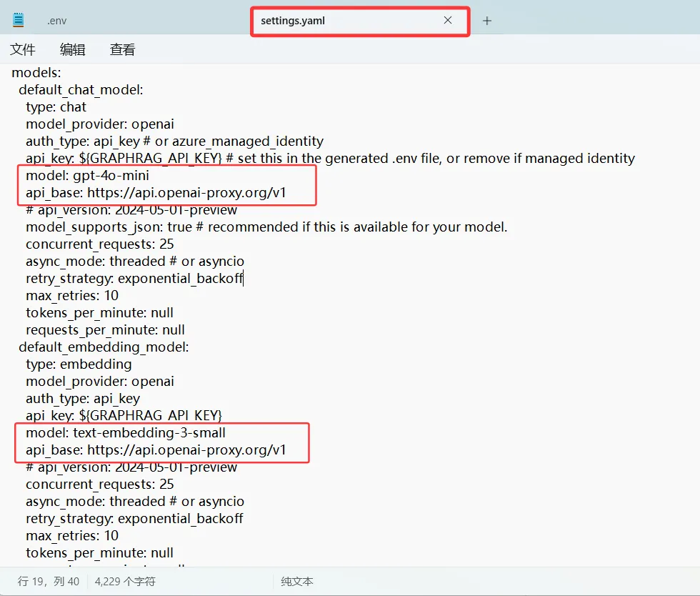The width and height of the screenshot is (700, 596).
Task: Click the type: embedding line
Action: coord(80,364)
